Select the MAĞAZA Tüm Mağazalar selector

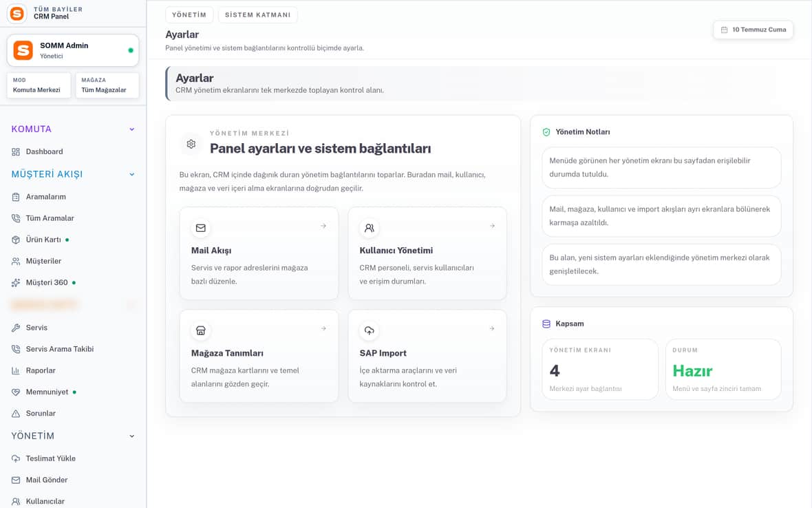(x=107, y=85)
